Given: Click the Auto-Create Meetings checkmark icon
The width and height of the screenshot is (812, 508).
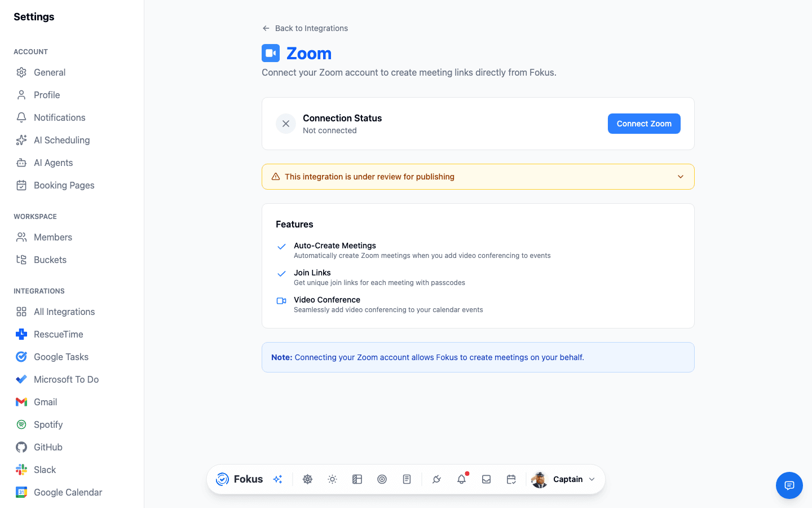Looking at the screenshot, I should click(x=281, y=247).
